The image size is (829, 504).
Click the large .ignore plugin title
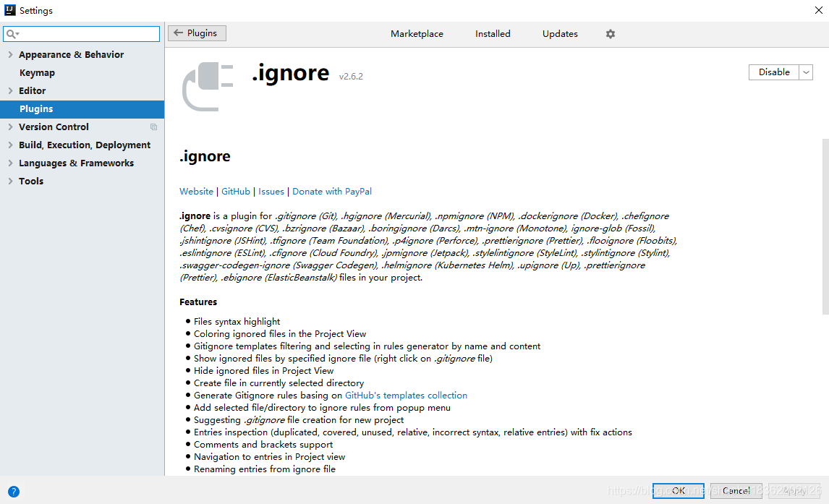coord(290,74)
